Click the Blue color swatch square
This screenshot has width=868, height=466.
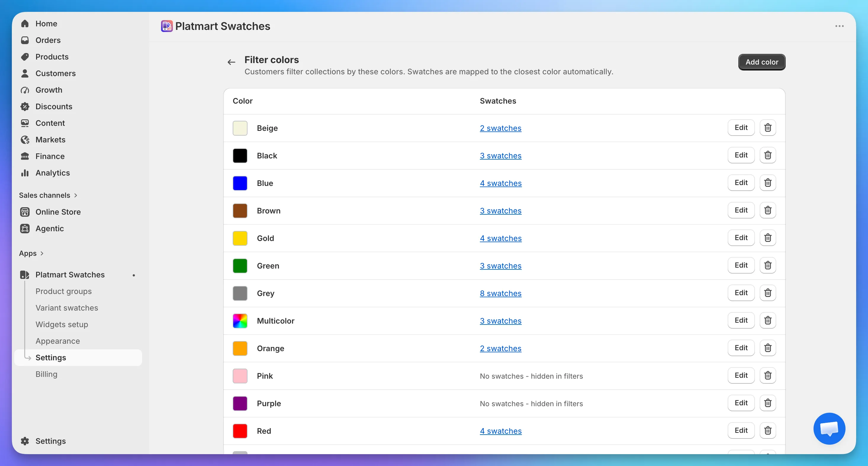coord(240,183)
